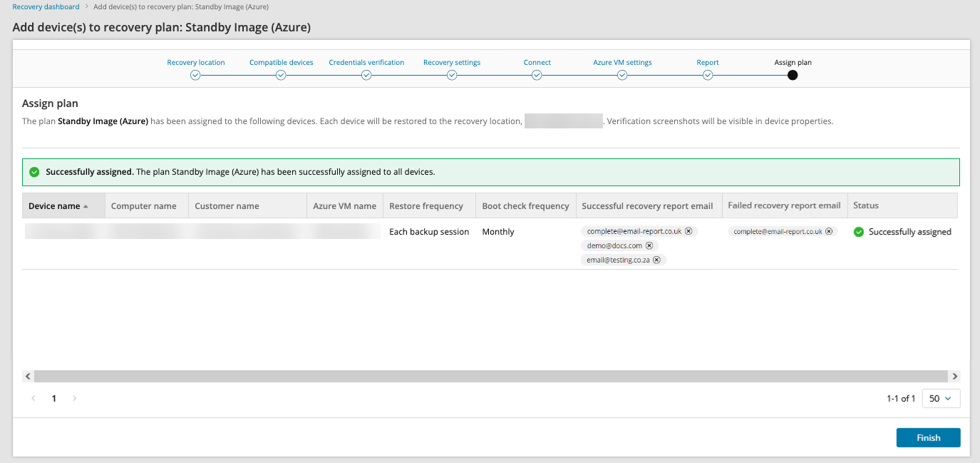Image resolution: width=980 pixels, height=463 pixels.
Task: Click the Recovery location step checkmark icon
Action: point(195,76)
